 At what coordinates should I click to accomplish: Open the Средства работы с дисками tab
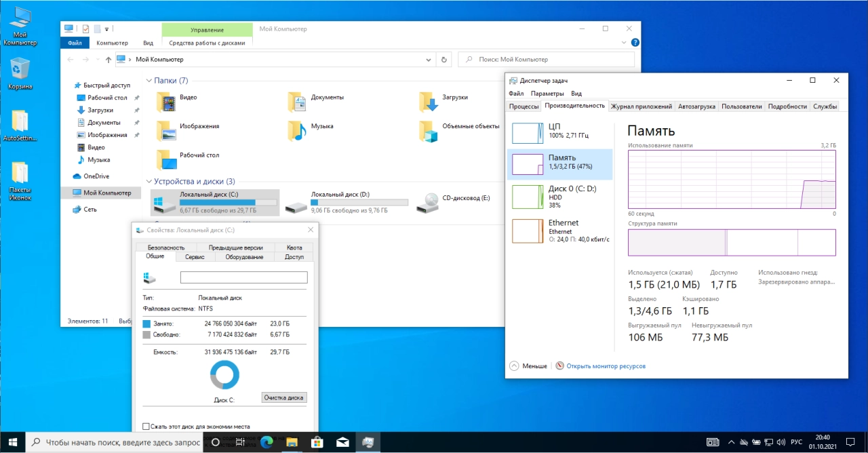click(207, 43)
